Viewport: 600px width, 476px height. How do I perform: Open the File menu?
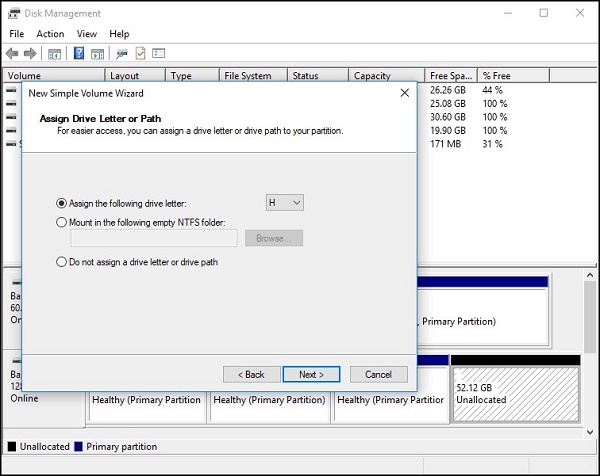coord(16,34)
